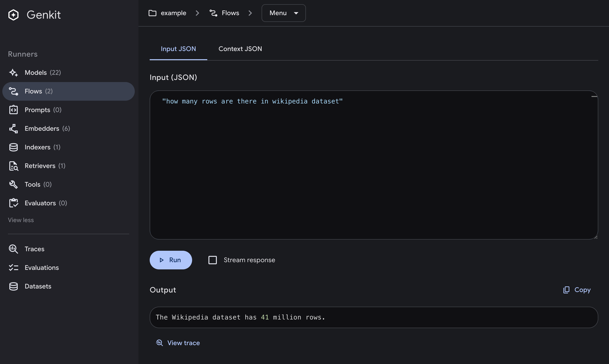Click the Input (JSON) heading
Screen dimensions: 609x364
(x=173, y=78)
